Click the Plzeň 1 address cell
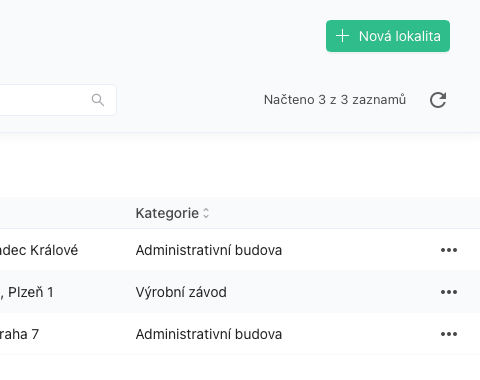This screenshot has width=480, height=380. pyautogui.click(x=27, y=292)
